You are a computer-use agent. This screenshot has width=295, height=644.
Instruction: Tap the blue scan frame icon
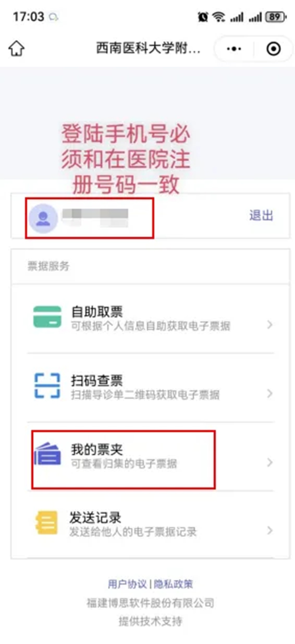pos(47,385)
